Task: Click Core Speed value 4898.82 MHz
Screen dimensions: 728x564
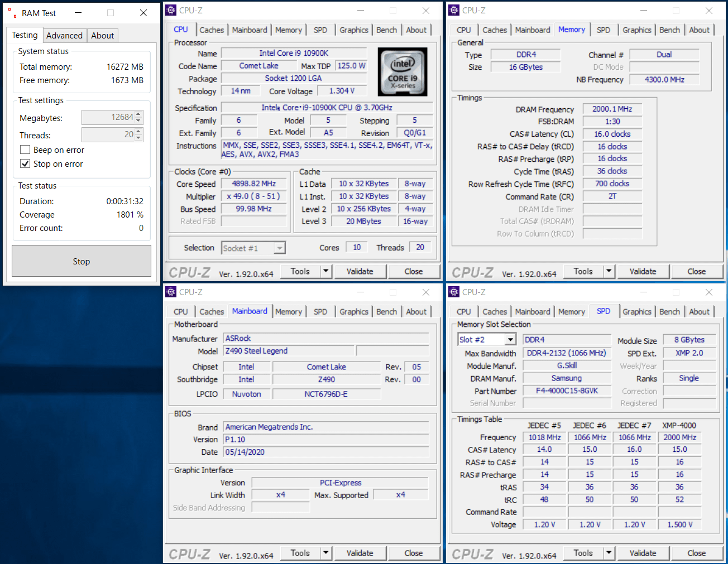Action: [x=254, y=184]
